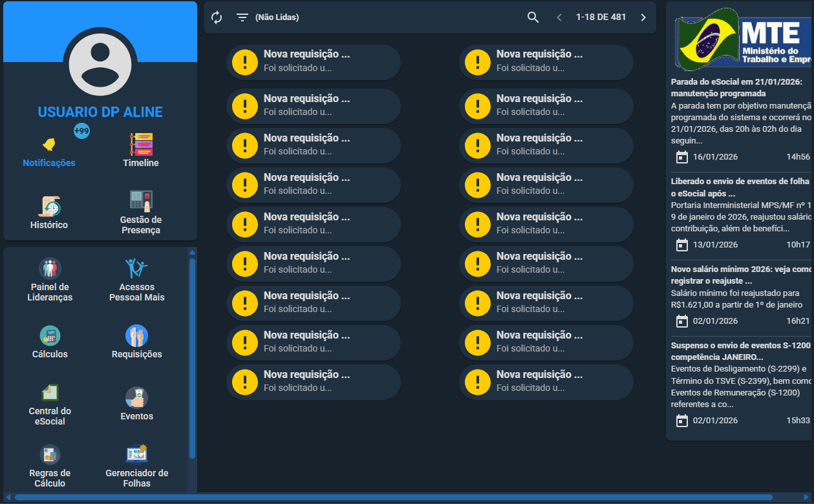
Task: Open the Requisições icon
Action: click(137, 335)
